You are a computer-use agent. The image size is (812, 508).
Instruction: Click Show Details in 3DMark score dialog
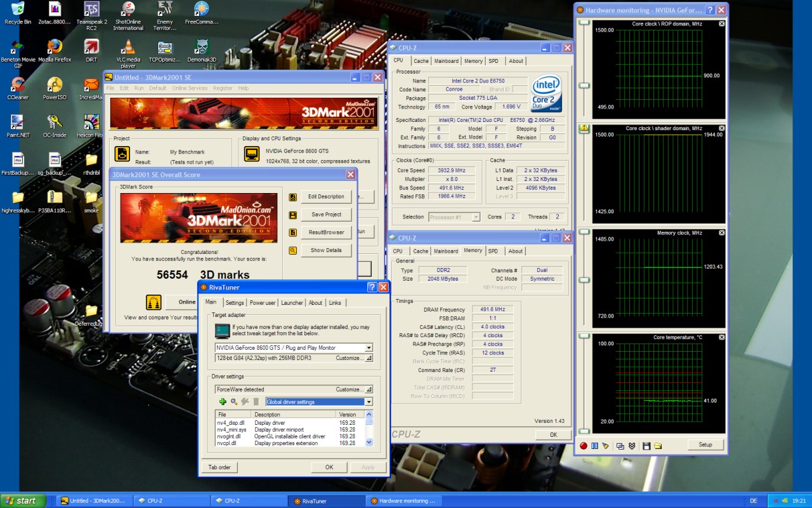327,250
